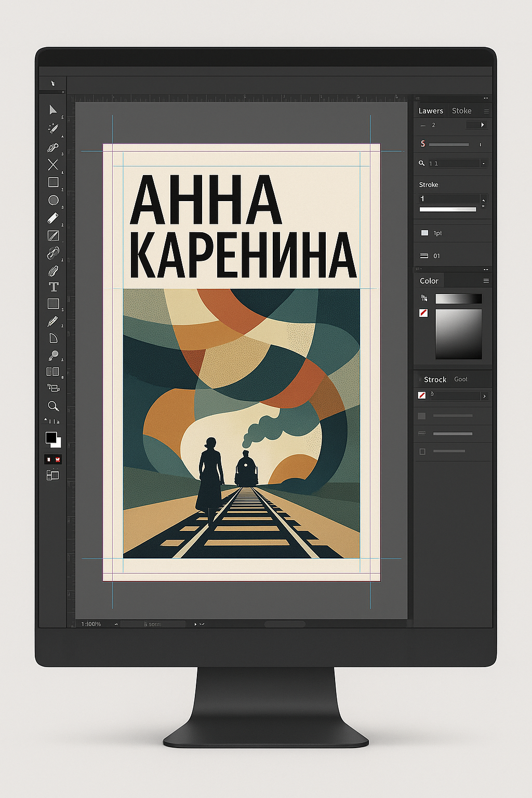Screen dimensions: 532x798
Task: Click the screen mode icon at toolbar bottom
Action: pos(53,475)
